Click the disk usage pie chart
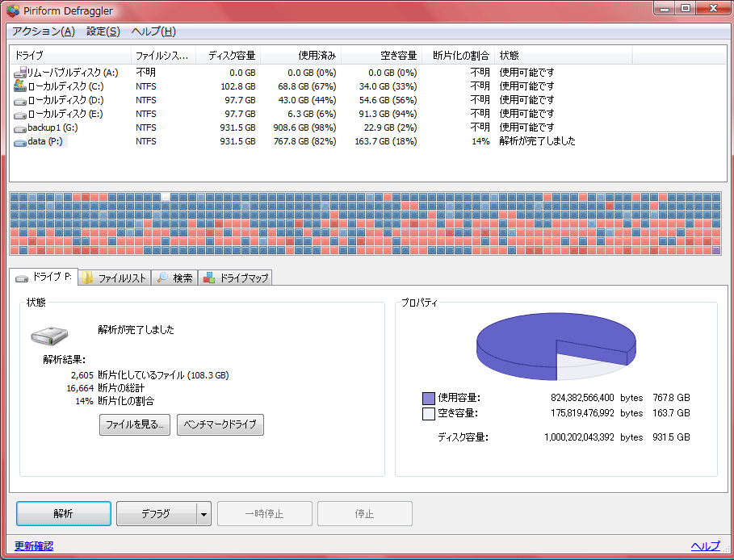Image resolution: width=734 pixels, height=560 pixels. click(x=556, y=346)
